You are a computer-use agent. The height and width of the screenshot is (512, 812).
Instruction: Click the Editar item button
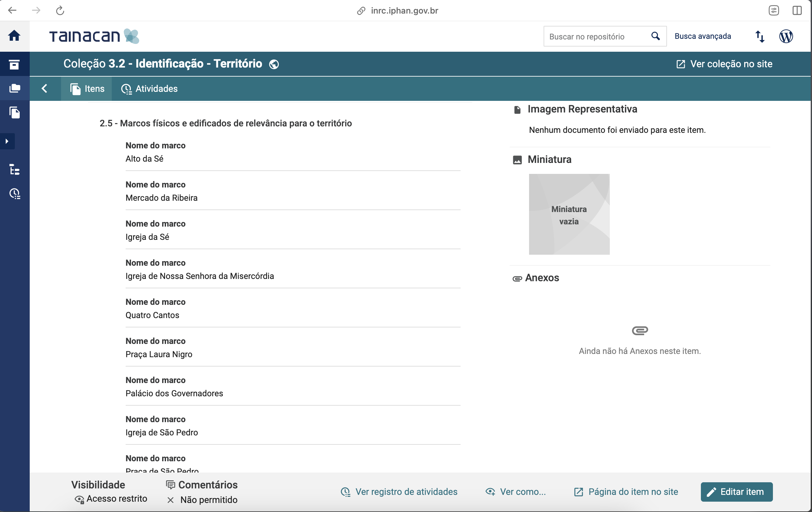tap(737, 492)
